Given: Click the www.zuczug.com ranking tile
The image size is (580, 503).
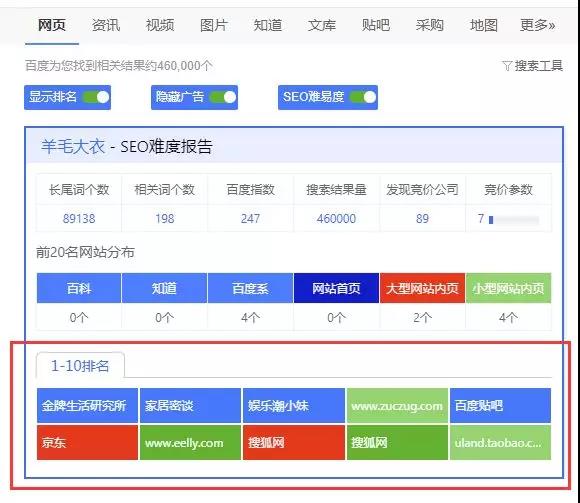Looking at the screenshot, I should coord(397,406).
